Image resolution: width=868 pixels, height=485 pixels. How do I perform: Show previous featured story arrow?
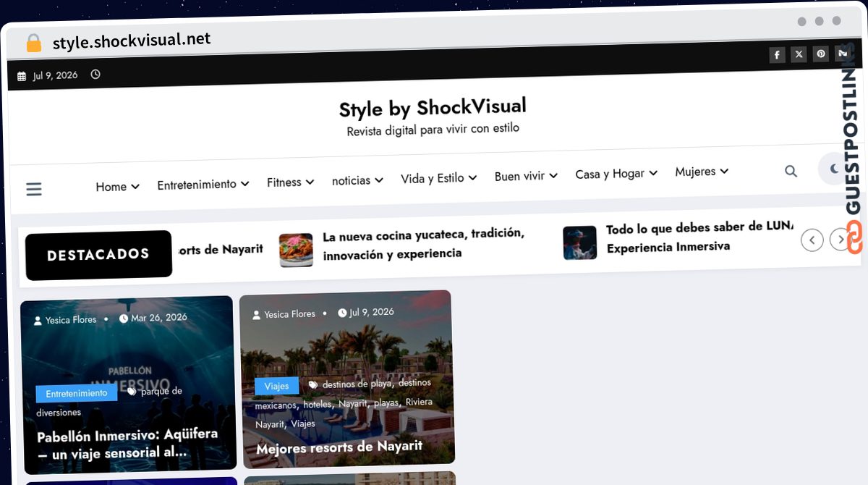812,240
